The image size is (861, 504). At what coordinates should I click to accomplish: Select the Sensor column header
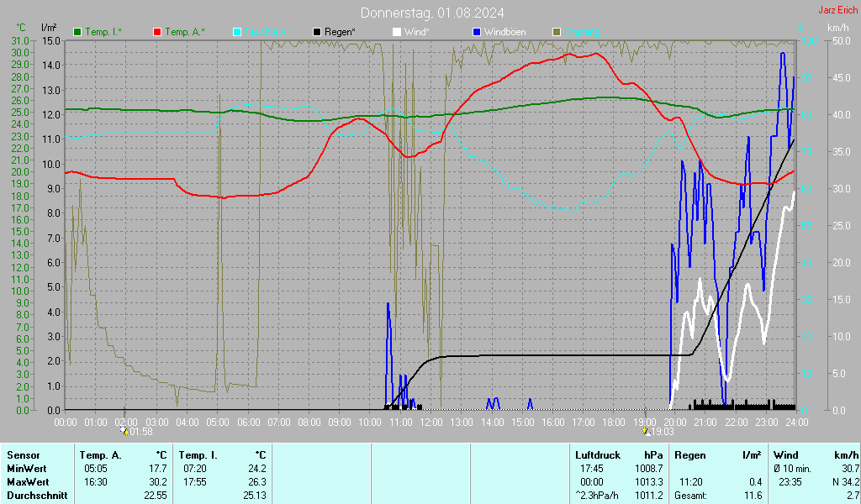point(22,454)
